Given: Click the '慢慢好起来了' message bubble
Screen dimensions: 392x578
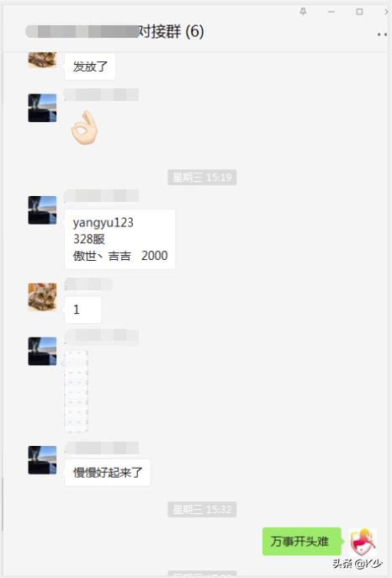Looking at the screenshot, I should (x=107, y=473).
